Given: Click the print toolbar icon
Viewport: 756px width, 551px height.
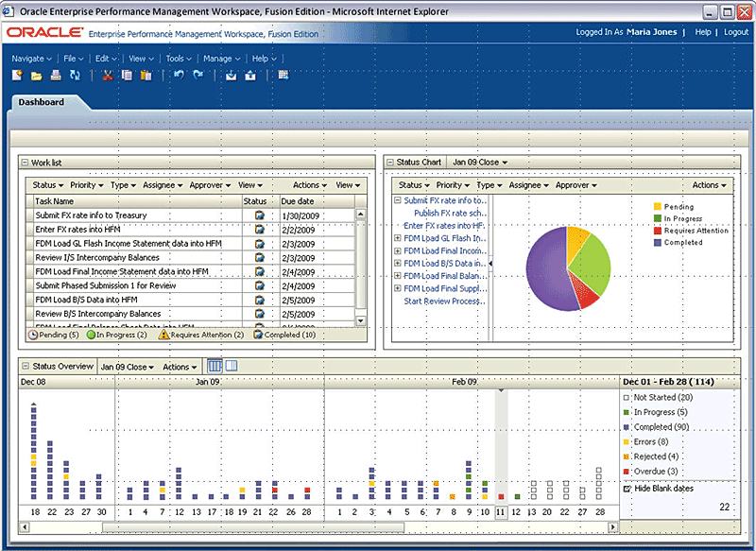Looking at the screenshot, I should (56, 76).
